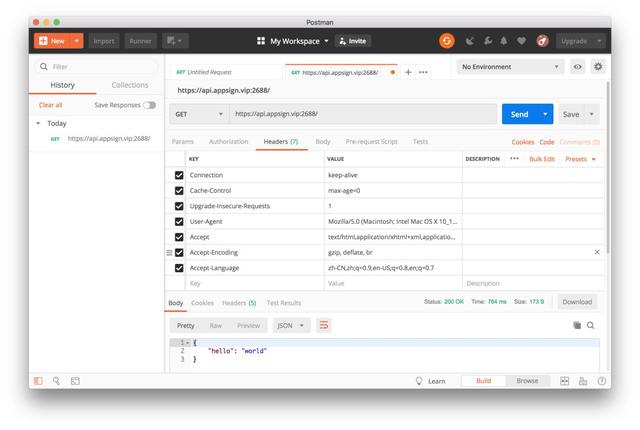Viewport: 640px width, 430px height.
Task: Click Bulk Edit link
Action: point(542,159)
